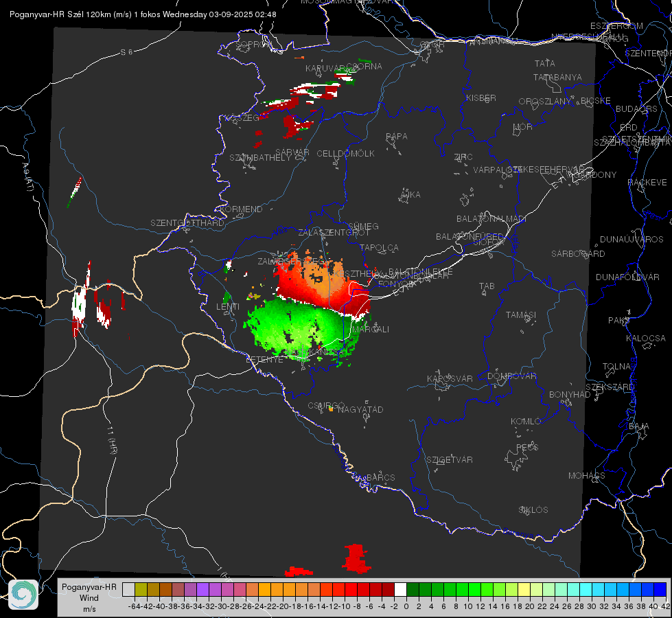Click the NAGYATAD town label
This screenshot has height=618, width=672.
pos(360,409)
